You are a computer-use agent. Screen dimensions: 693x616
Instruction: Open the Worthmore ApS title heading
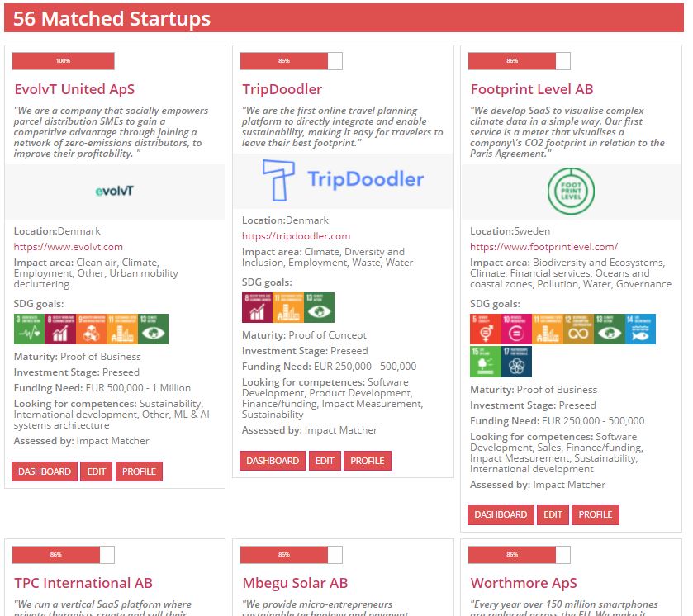[x=524, y=583]
